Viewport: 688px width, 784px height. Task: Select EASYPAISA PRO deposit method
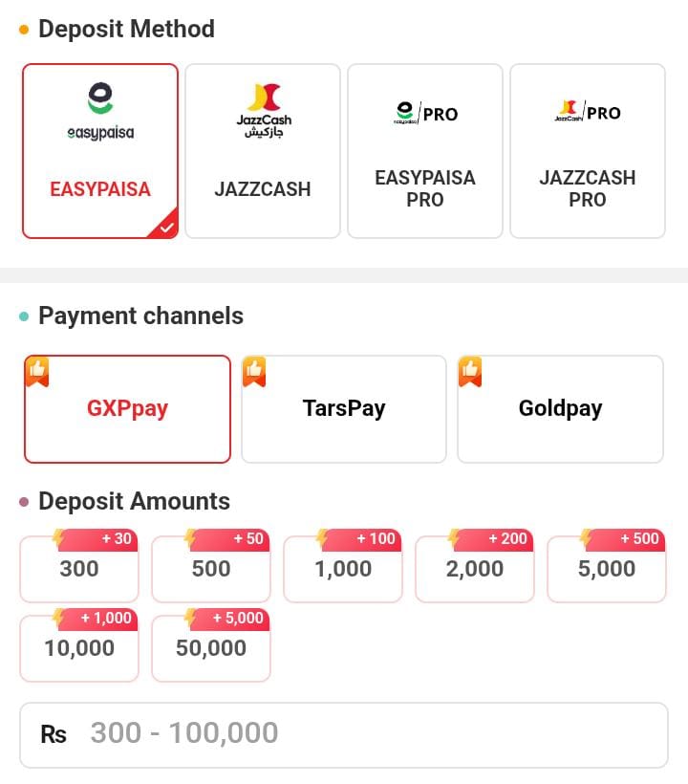tap(425, 151)
